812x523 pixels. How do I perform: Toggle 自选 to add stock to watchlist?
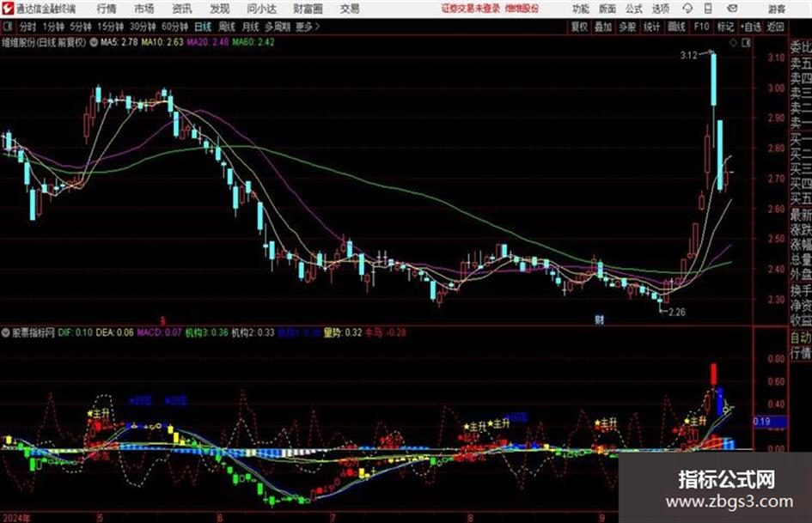[750, 27]
